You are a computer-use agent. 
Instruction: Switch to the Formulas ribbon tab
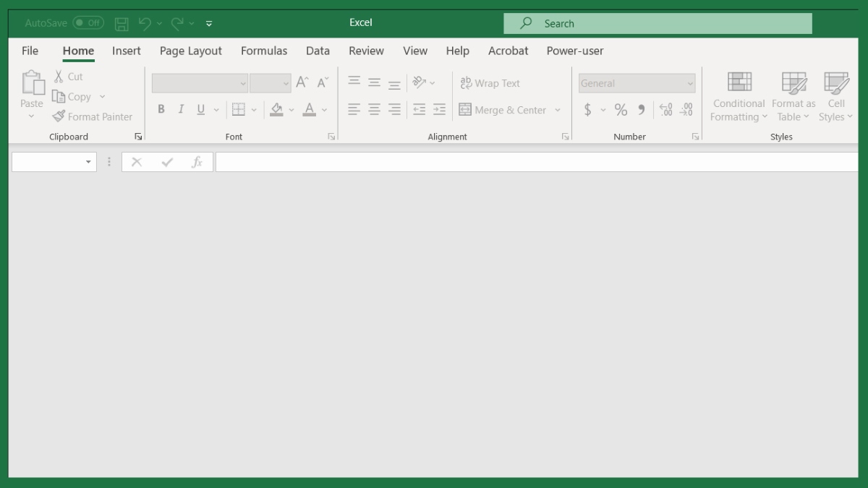264,51
